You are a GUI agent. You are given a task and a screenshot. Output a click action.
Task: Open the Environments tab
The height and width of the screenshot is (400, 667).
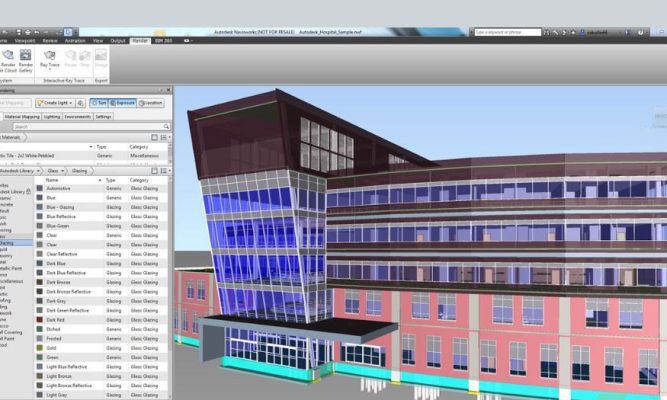point(78,116)
